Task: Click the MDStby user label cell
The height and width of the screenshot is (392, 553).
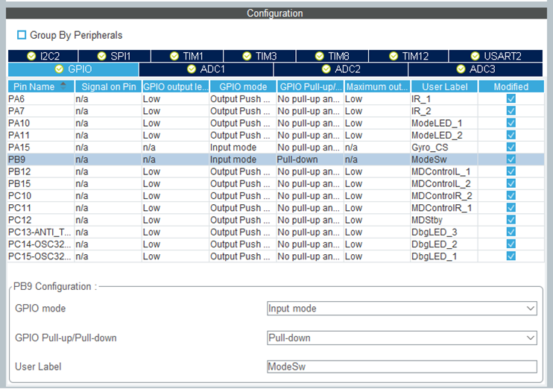Action: pos(444,220)
